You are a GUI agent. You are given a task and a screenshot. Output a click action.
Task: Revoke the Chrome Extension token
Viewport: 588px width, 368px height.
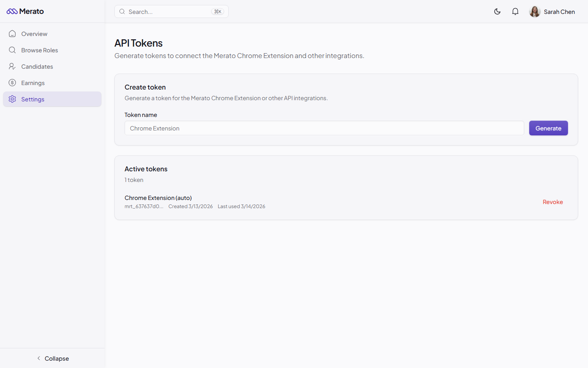pos(553,202)
